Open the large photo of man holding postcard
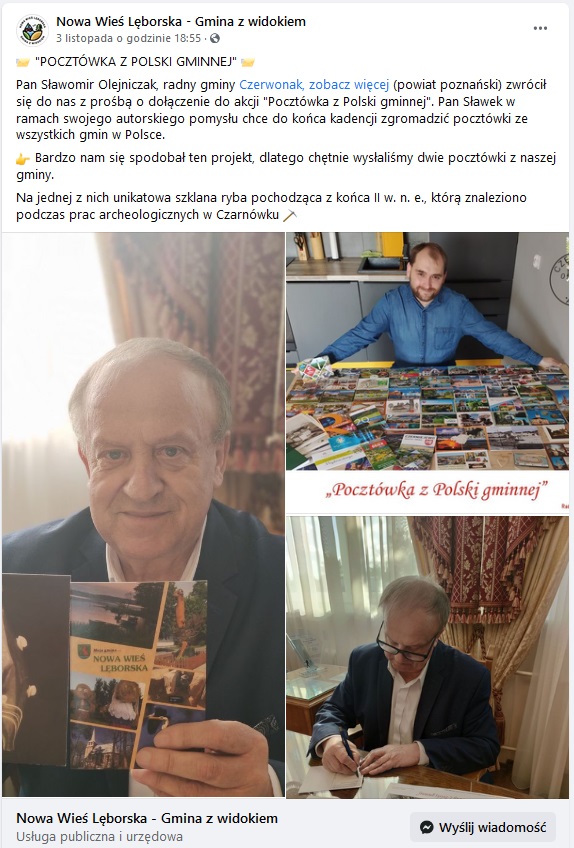Viewport: 574px width, 848px height. (143, 514)
